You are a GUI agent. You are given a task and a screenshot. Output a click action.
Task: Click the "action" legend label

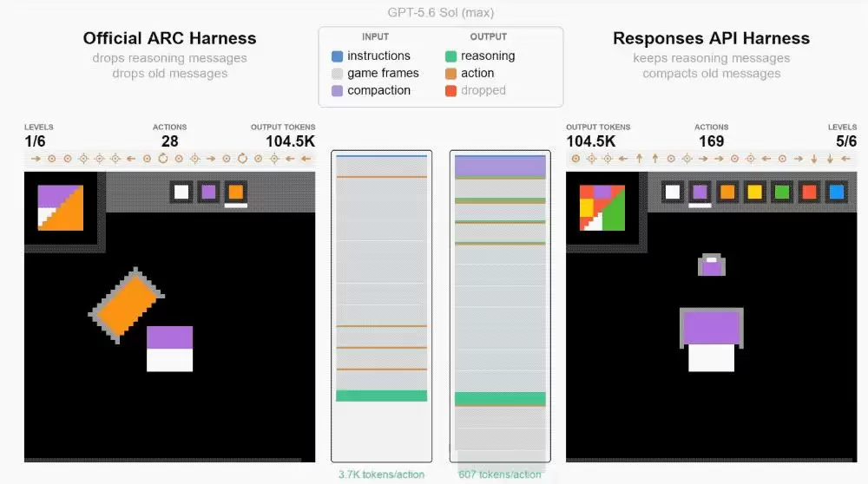(477, 73)
